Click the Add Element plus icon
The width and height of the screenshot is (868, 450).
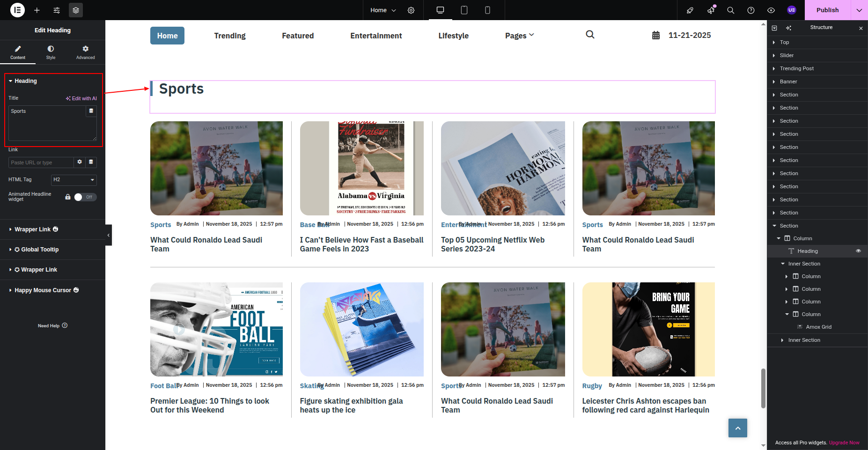37,10
